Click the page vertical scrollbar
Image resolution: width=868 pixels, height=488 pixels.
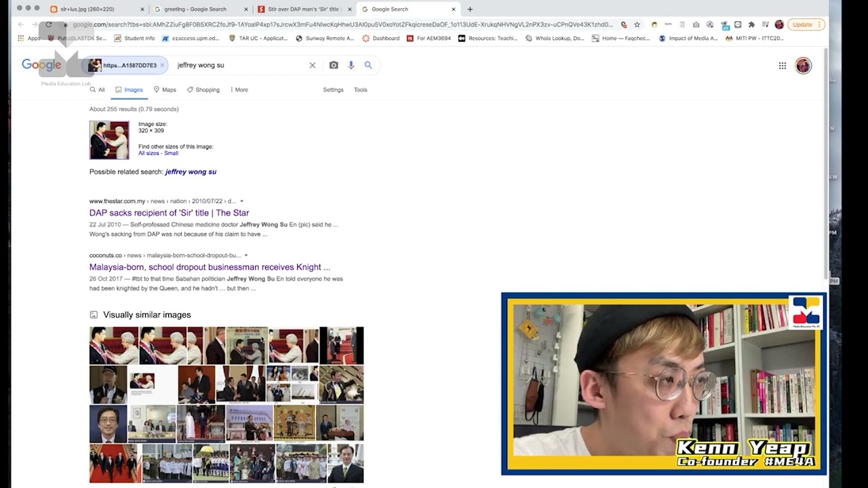click(825, 163)
